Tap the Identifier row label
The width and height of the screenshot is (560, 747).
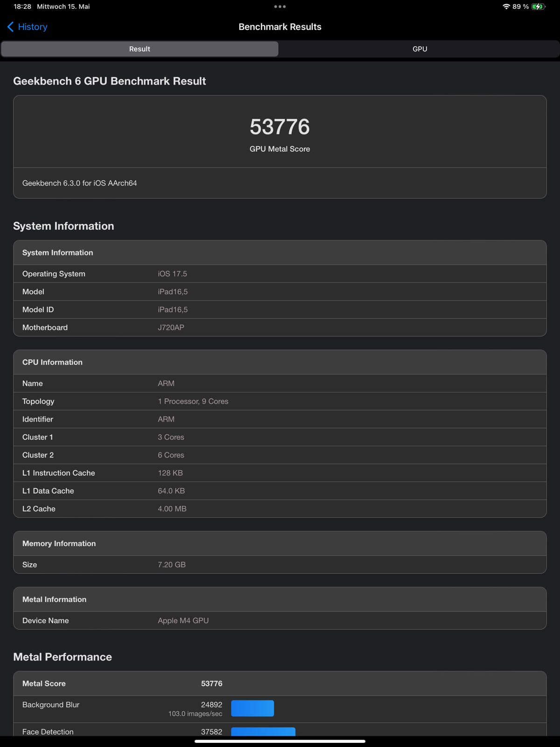pos(38,419)
